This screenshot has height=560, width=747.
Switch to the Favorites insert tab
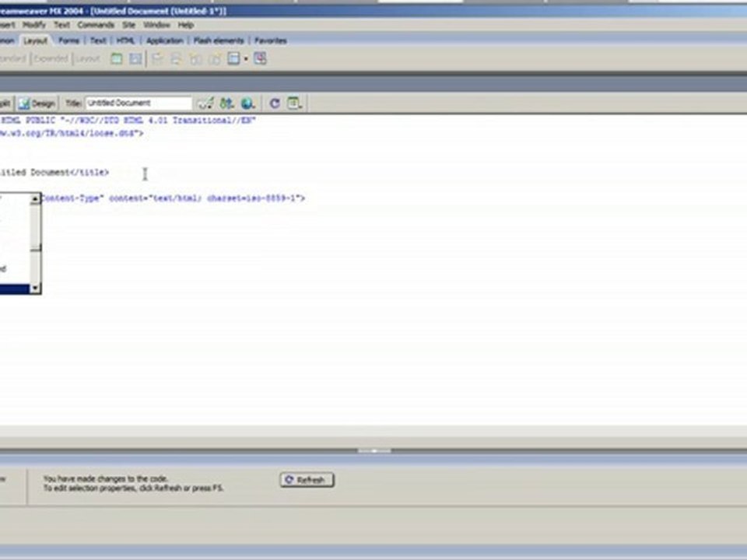tap(270, 40)
